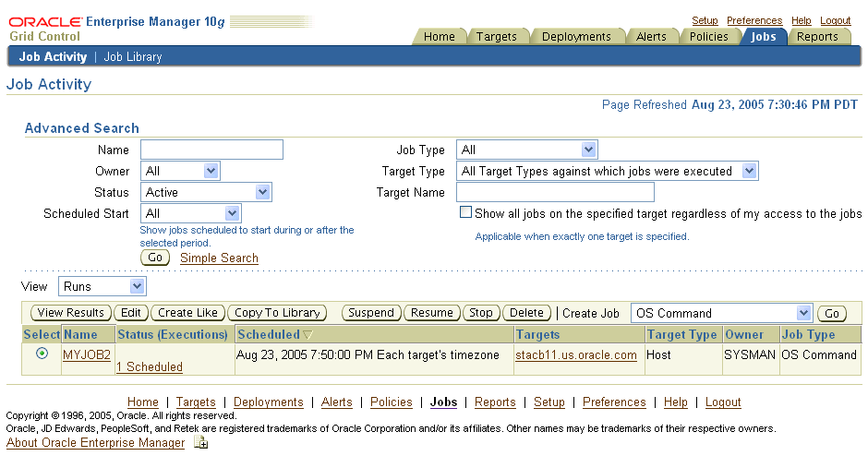The width and height of the screenshot is (868, 468).
Task: Click the 1 Scheduled status link
Action: pyautogui.click(x=149, y=366)
